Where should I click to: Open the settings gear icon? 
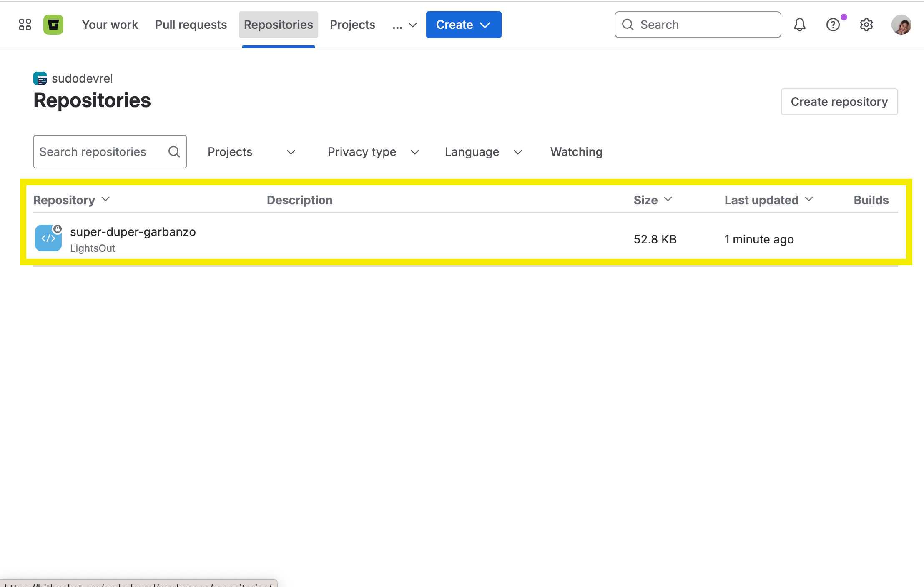tap(866, 25)
